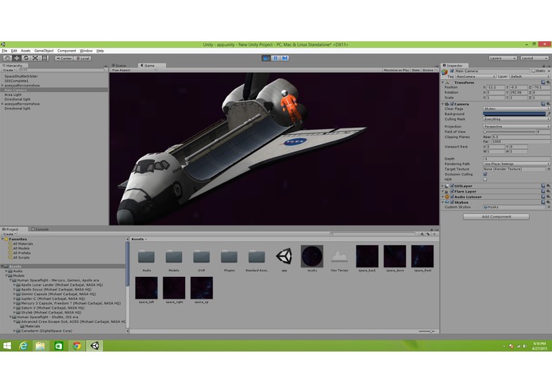552x392 pixels.
Task: Toggle the Local handle rotation button
Action: click(83, 59)
